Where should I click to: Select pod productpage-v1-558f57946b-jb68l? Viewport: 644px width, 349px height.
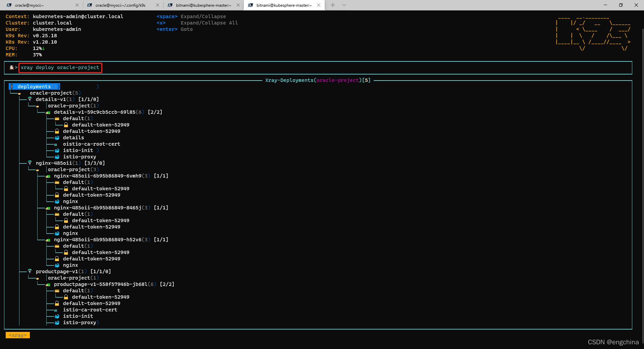click(x=114, y=284)
